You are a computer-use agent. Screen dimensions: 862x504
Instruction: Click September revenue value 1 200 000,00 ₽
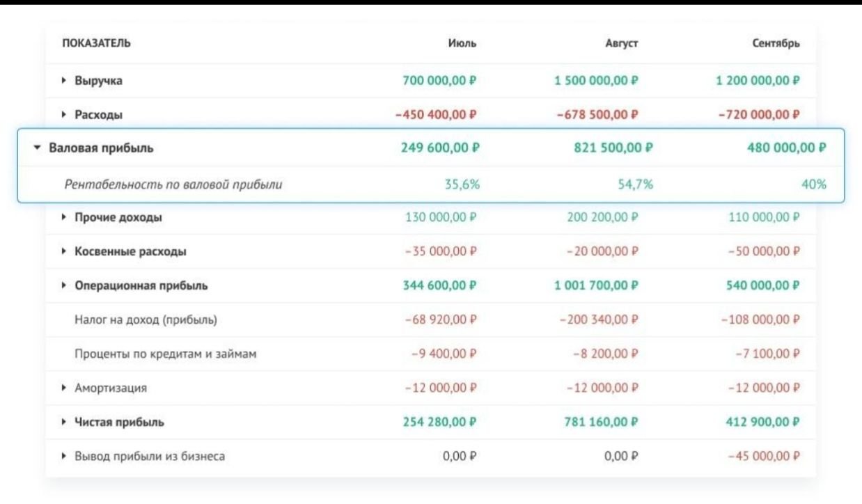pos(758,81)
